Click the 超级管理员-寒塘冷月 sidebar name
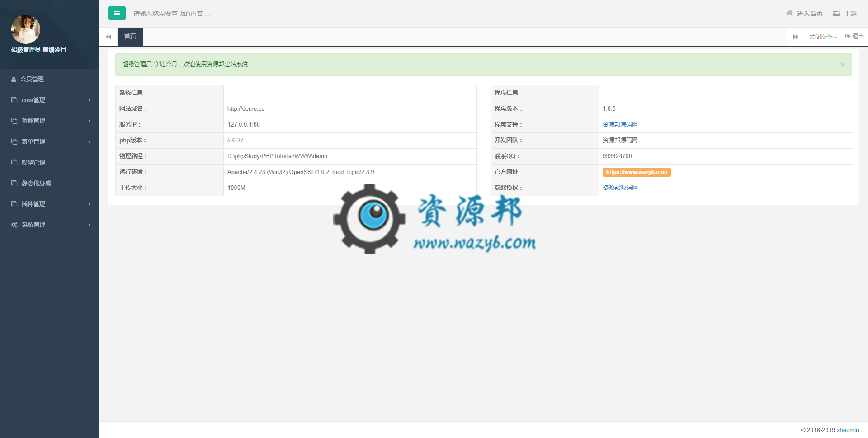 click(x=39, y=50)
